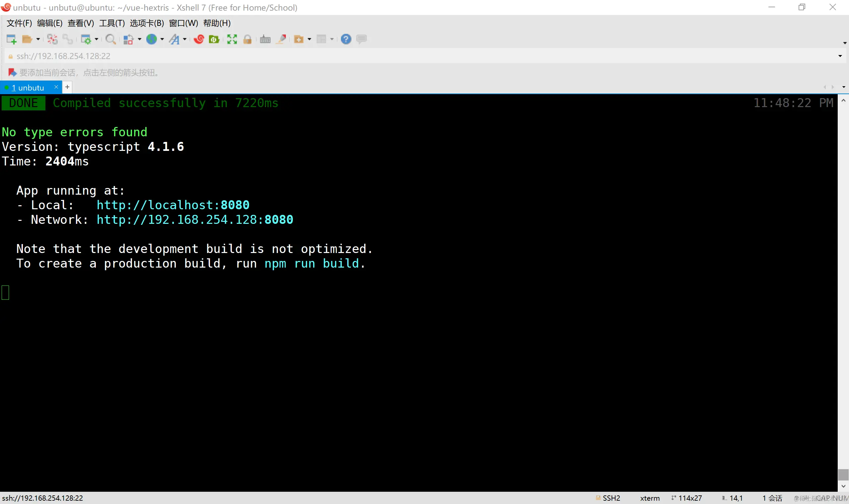Image resolution: width=849 pixels, height=504 pixels.
Task: Open the 工具(T) menu
Action: (x=112, y=23)
